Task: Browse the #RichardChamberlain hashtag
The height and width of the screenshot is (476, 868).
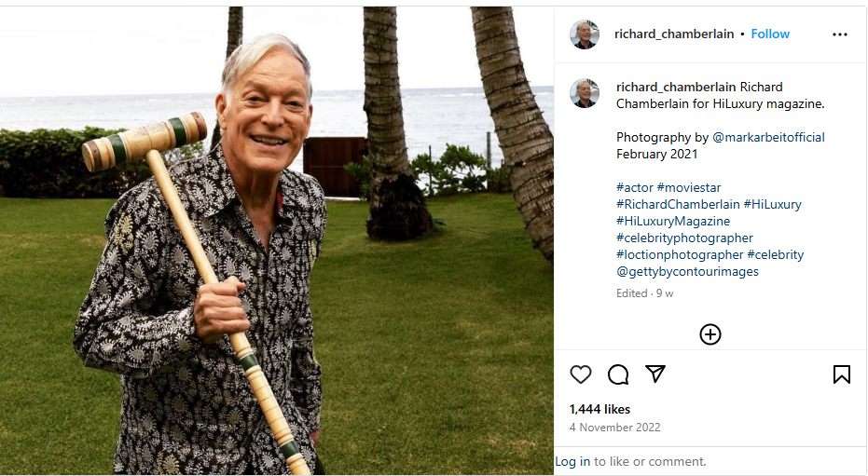Action: point(678,204)
